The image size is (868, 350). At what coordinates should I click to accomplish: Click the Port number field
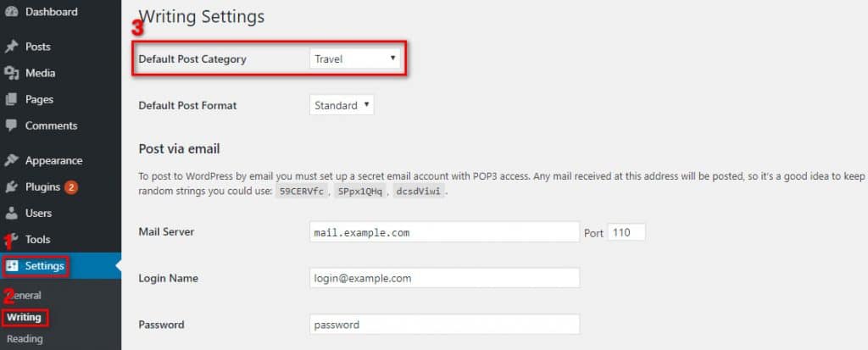626,232
